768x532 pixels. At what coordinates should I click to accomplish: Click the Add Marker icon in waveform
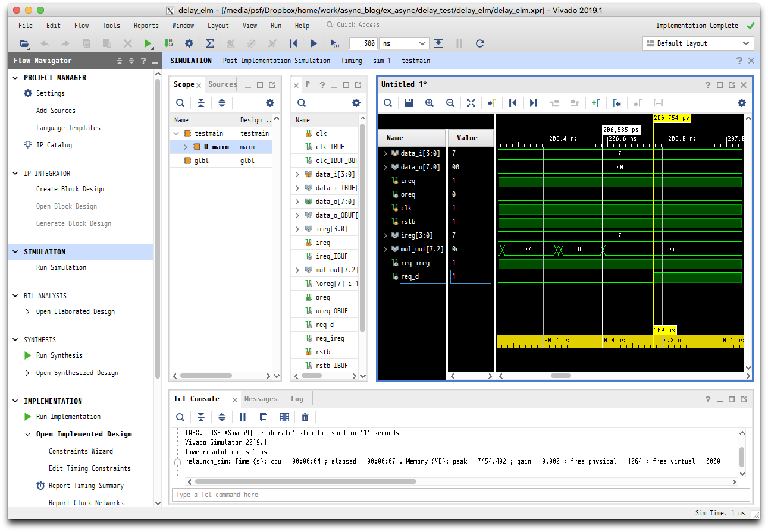(595, 103)
